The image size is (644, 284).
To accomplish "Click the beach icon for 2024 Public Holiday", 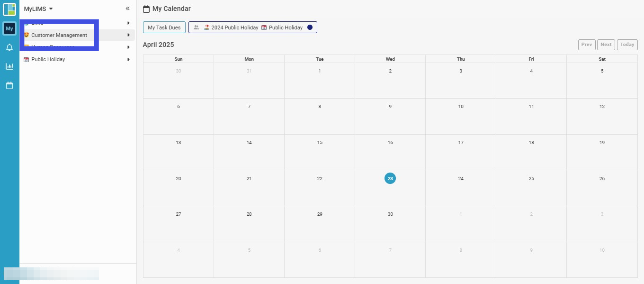I will [207, 27].
